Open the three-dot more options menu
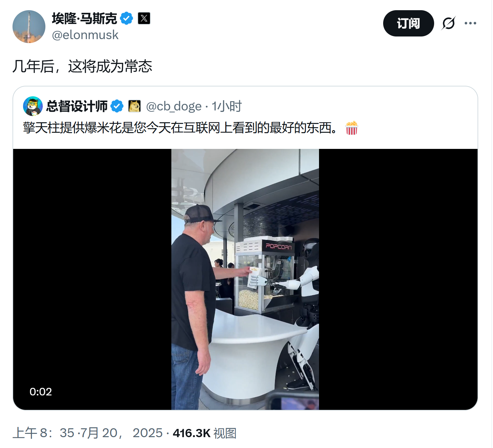Screen dimensions: 493x448 click(x=470, y=23)
